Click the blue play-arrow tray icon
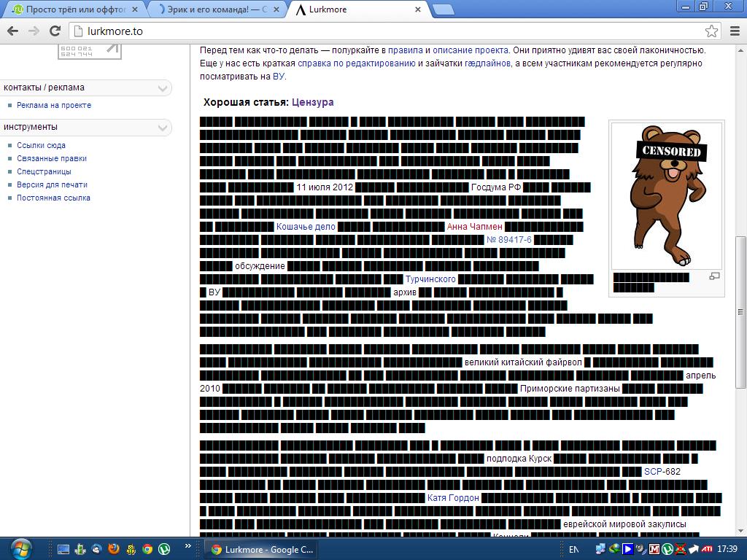Viewport: 747px width, 560px height. pos(628,550)
